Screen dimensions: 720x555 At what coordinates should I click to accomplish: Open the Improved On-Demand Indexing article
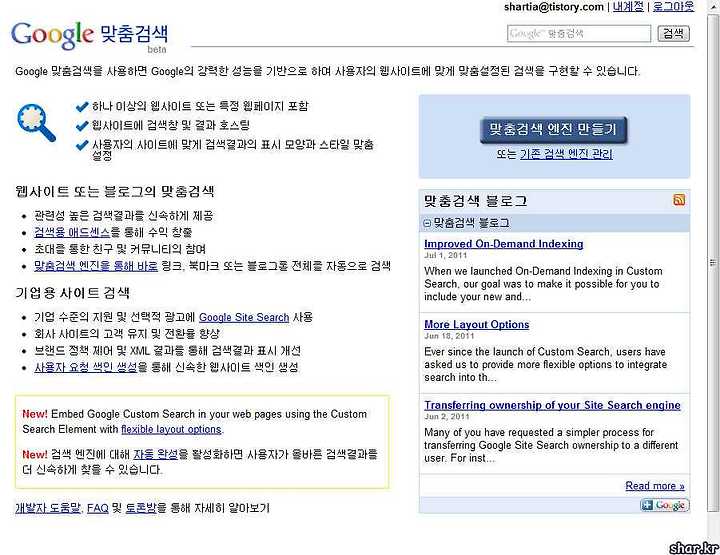click(x=504, y=244)
